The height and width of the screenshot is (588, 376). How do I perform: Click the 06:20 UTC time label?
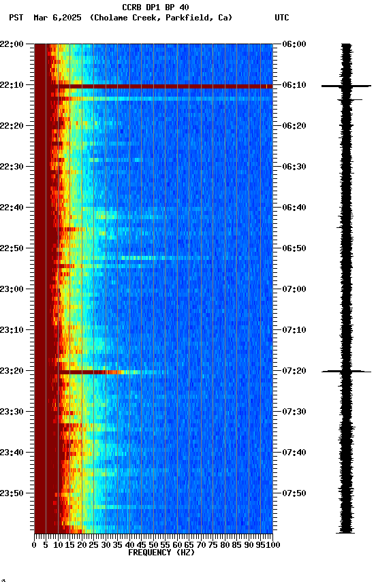click(294, 126)
